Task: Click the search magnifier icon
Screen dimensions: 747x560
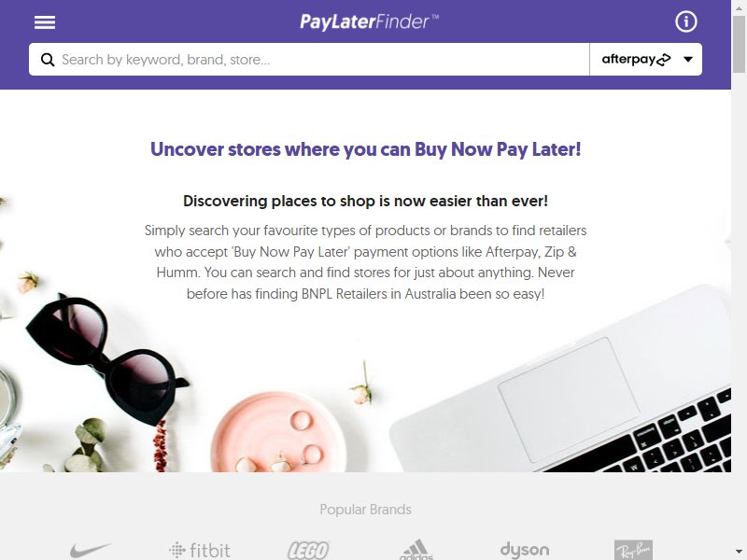Action: tap(48, 60)
